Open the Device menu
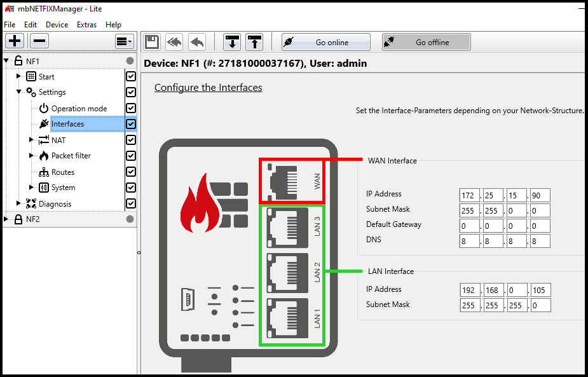The width and height of the screenshot is (588, 377). [x=57, y=25]
